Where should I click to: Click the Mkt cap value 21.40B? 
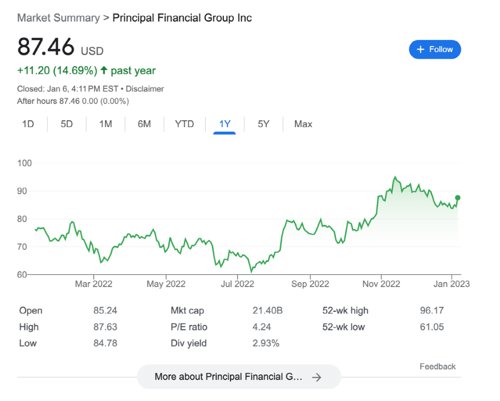click(267, 310)
